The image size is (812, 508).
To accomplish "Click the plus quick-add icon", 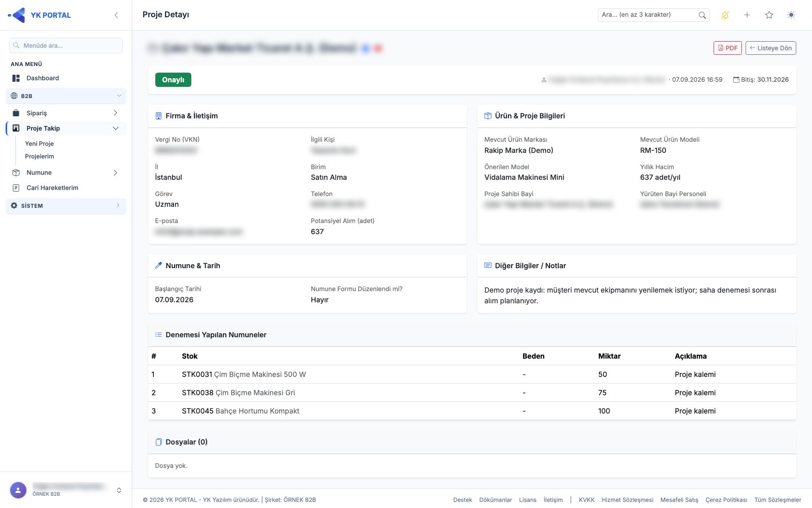I will 747,15.
